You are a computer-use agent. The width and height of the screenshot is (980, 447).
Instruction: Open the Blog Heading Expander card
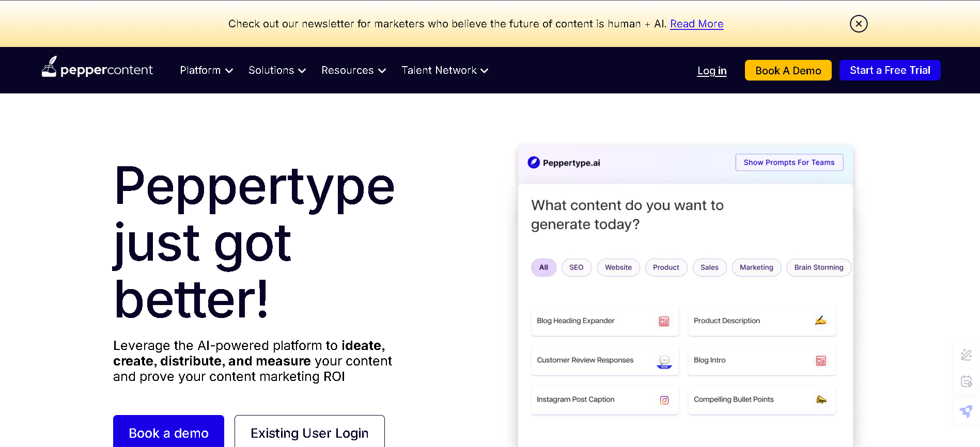click(x=605, y=321)
